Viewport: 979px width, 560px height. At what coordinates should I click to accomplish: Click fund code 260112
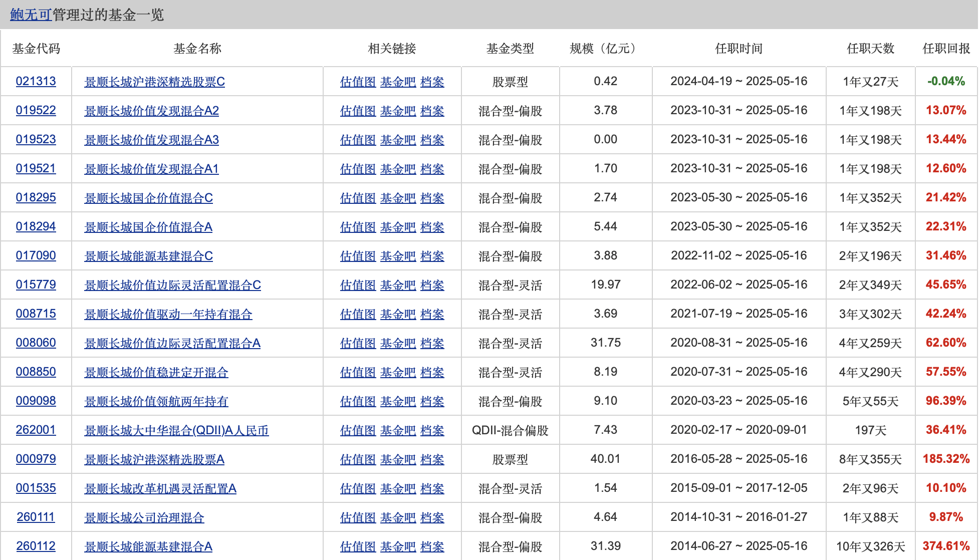[36, 546]
